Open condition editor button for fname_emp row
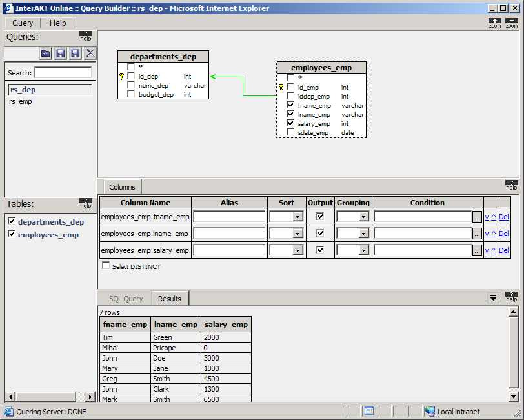This screenshot has width=524, height=420. [477, 217]
